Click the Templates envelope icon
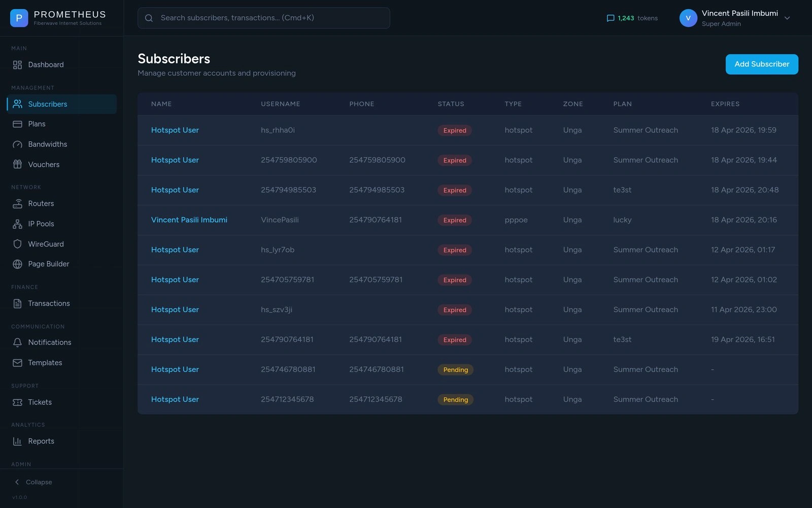The width and height of the screenshot is (812, 508). (17, 363)
